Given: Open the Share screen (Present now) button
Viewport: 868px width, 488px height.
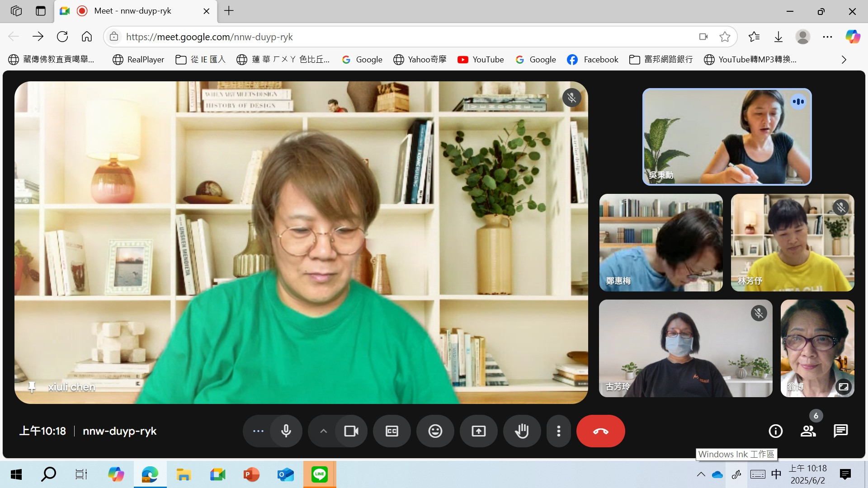Looking at the screenshot, I should click(478, 431).
